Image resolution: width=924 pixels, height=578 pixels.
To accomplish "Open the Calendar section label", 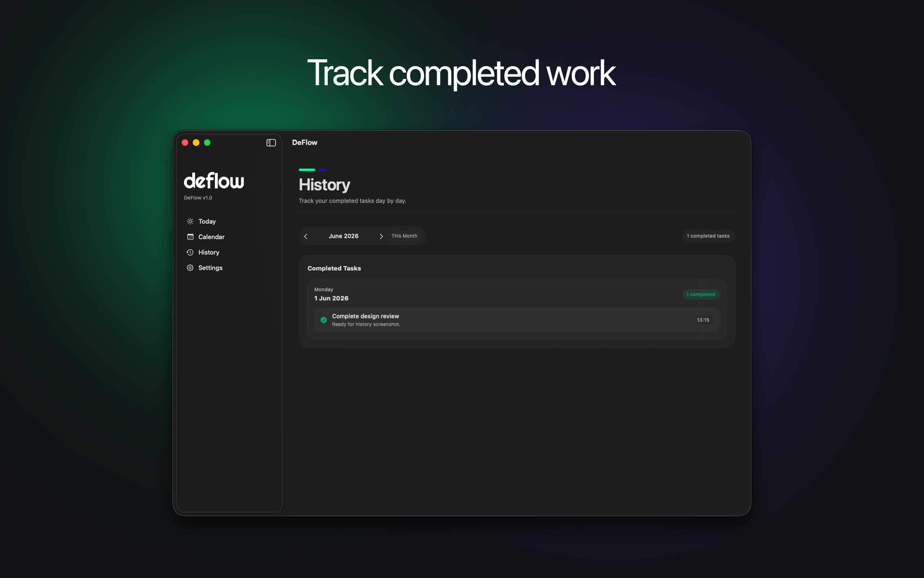I will [x=212, y=237].
